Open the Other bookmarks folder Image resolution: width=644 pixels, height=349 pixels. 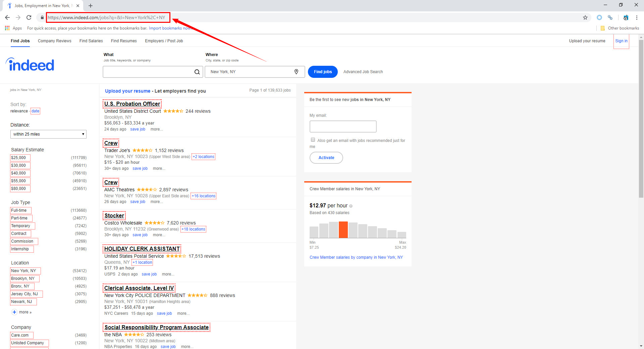pyautogui.click(x=620, y=28)
